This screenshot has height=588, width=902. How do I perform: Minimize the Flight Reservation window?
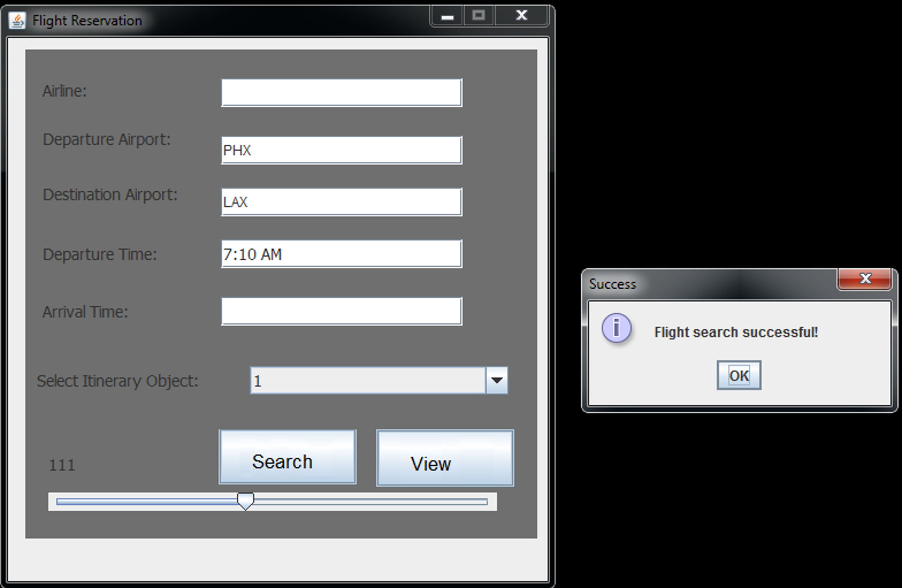[447, 15]
